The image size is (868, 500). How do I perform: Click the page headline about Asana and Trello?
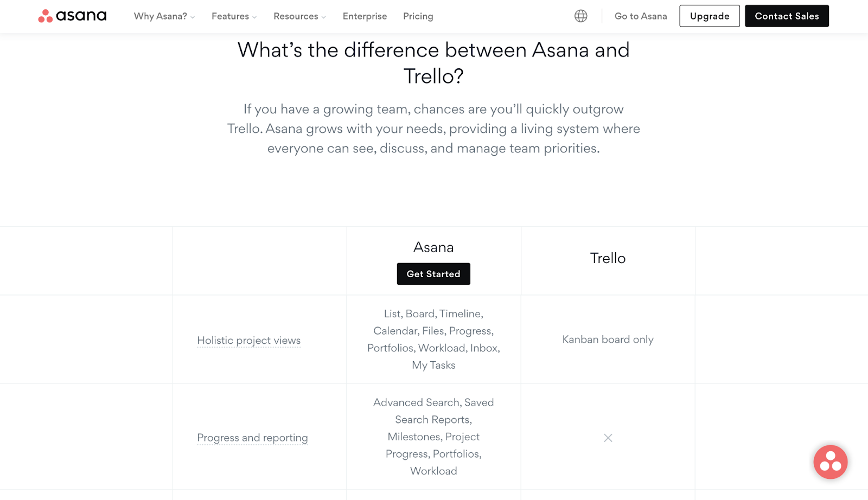click(433, 63)
